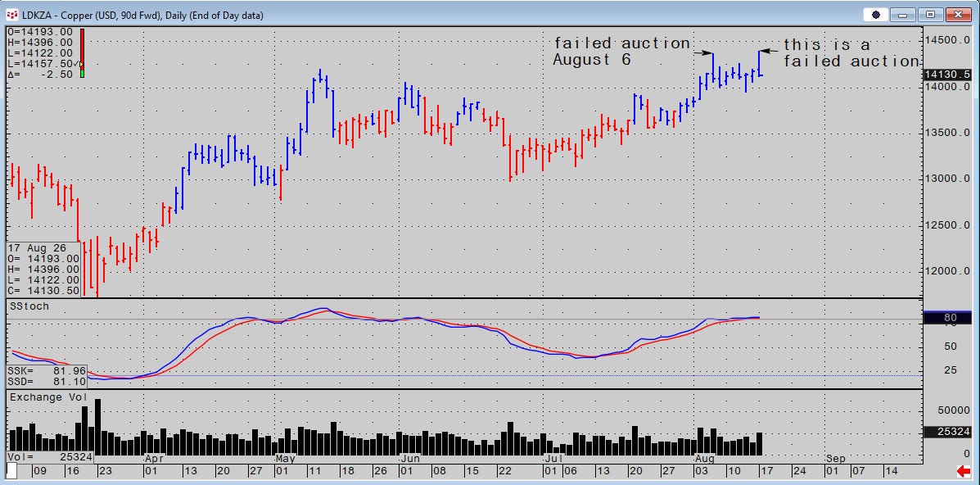Image resolution: width=980 pixels, height=485 pixels.
Task: Click the white box left of time axis
Action: [12, 470]
